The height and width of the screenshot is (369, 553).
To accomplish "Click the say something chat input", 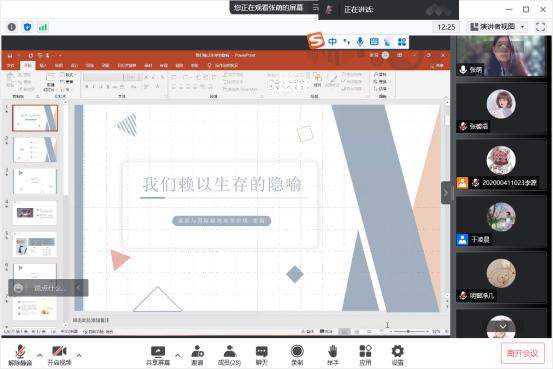I will pos(51,288).
